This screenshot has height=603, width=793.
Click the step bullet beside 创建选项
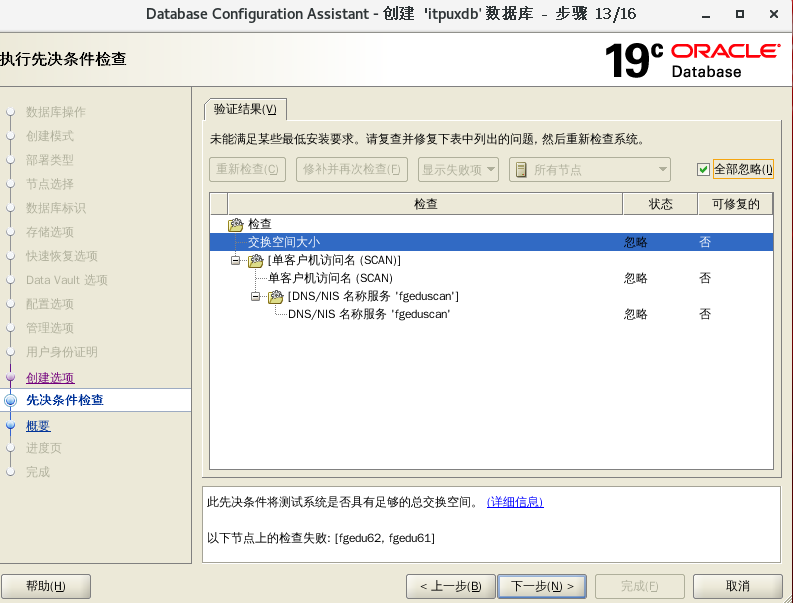tap(10, 377)
